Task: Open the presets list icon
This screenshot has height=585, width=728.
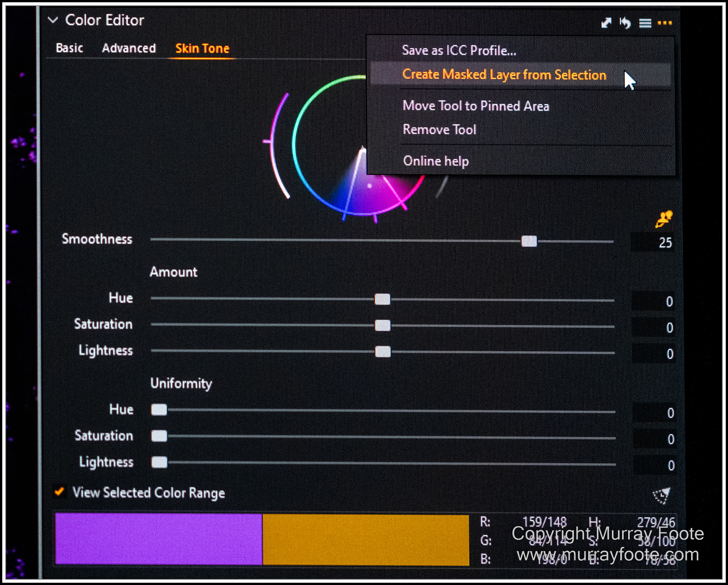Action: click(x=645, y=23)
